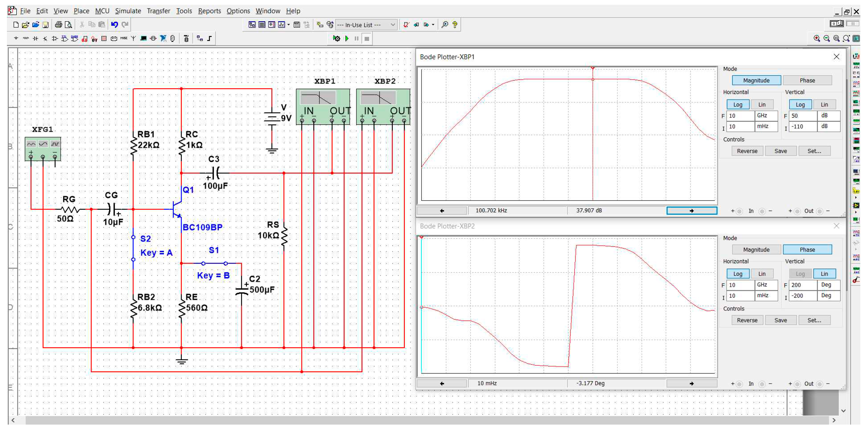This screenshot has height=431, width=868.
Task: Click the Print circuit icon
Action: coord(58,25)
